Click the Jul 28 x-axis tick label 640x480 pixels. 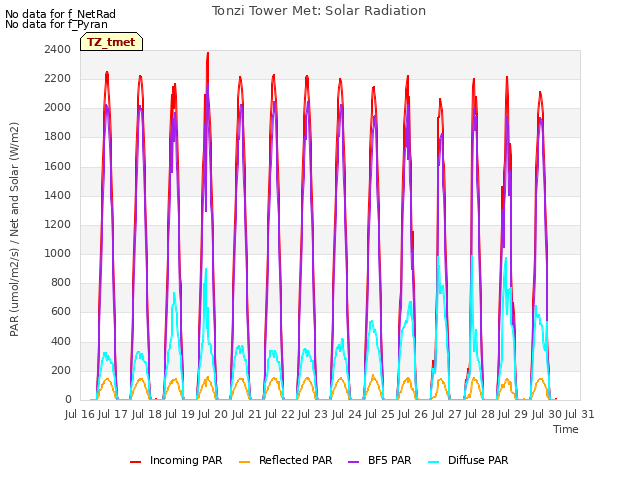480,414
